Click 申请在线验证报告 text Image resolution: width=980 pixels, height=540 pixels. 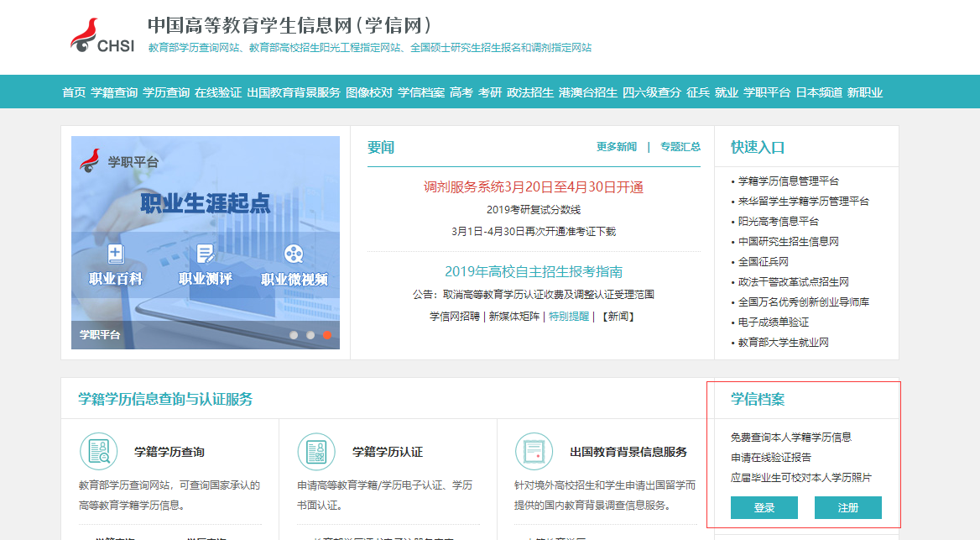point(770,458)
